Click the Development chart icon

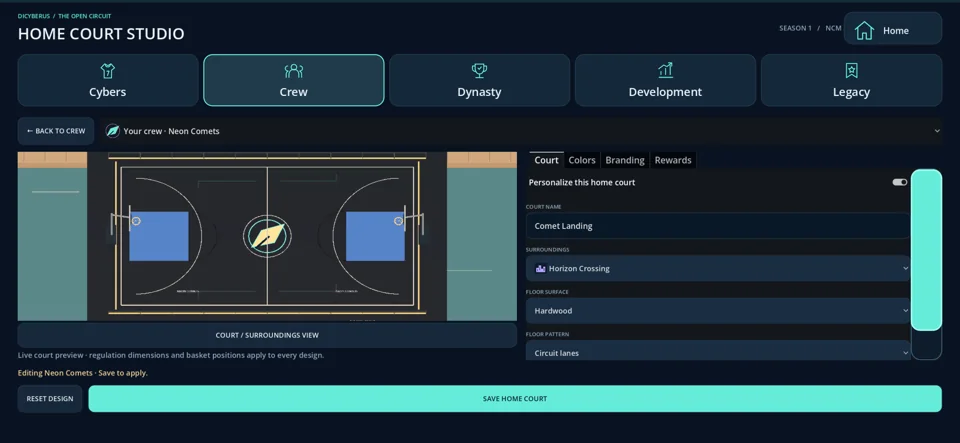coord(666,71)
